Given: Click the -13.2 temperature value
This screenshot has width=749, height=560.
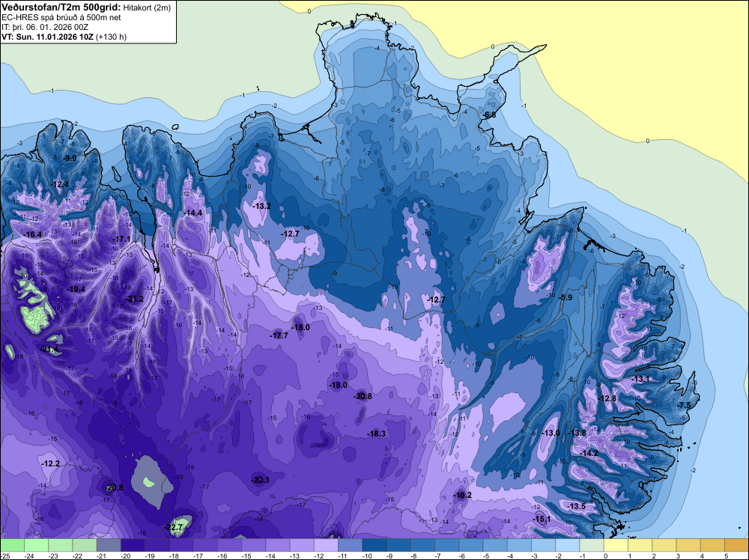Looking at the screenshot, I should (261, 206).
